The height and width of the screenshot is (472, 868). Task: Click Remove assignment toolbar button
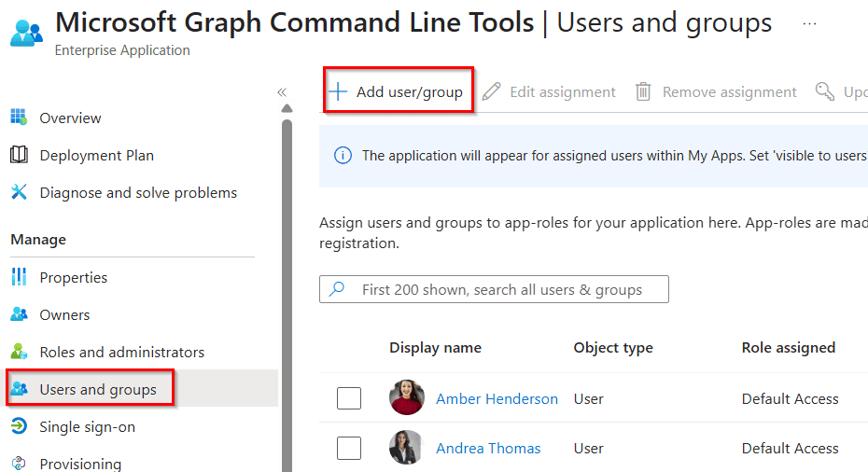pyautogui.click(x=716, y=91)
